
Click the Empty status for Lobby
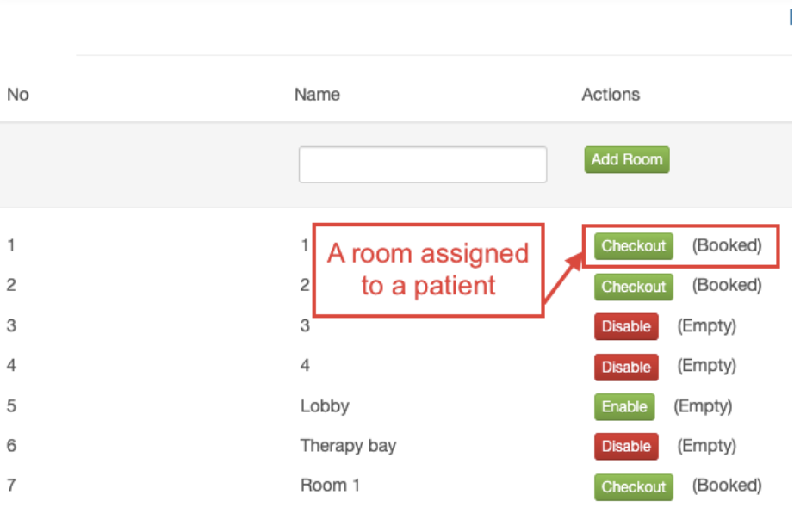(x=703, y=405)
